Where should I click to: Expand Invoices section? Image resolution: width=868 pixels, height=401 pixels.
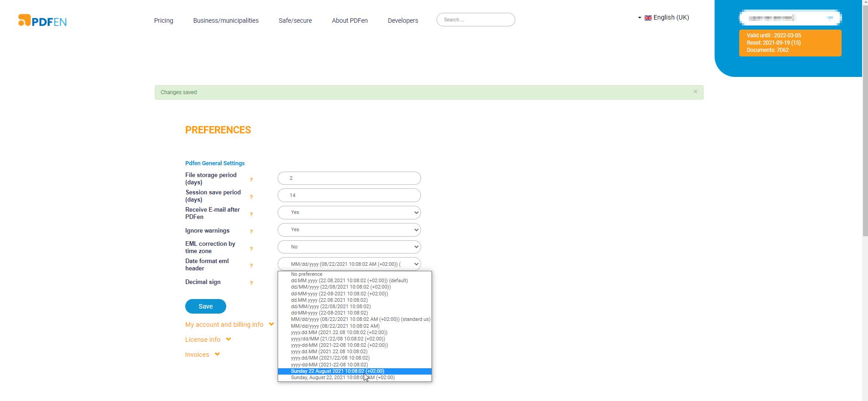203,355
